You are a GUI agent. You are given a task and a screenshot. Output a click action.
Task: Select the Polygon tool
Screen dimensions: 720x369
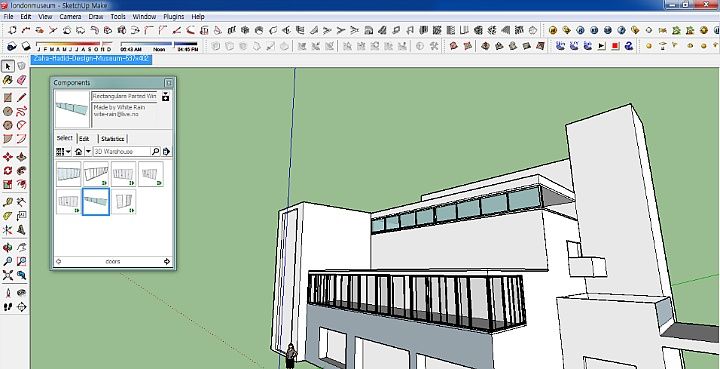[8, 125]
